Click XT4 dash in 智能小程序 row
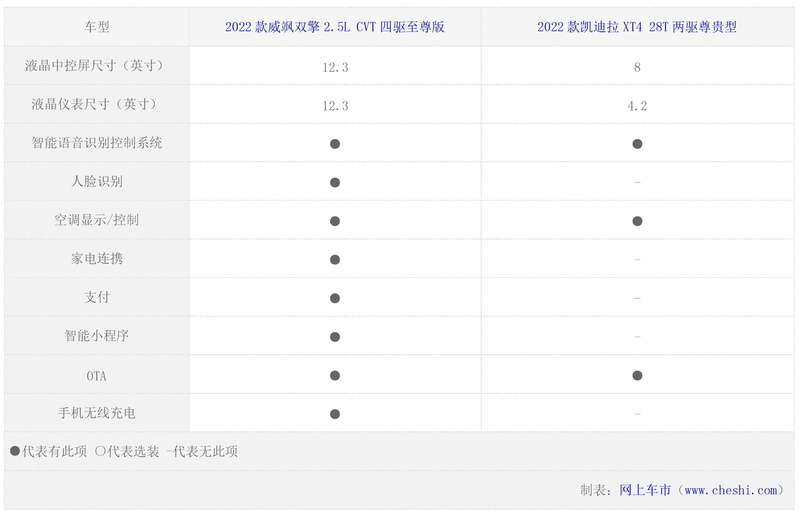This screenshot has height=517, width=800. (637, 337)
